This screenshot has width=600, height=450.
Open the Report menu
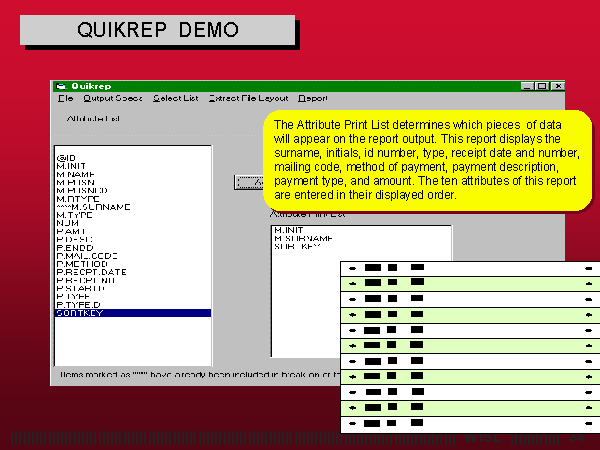coord(312,98)
